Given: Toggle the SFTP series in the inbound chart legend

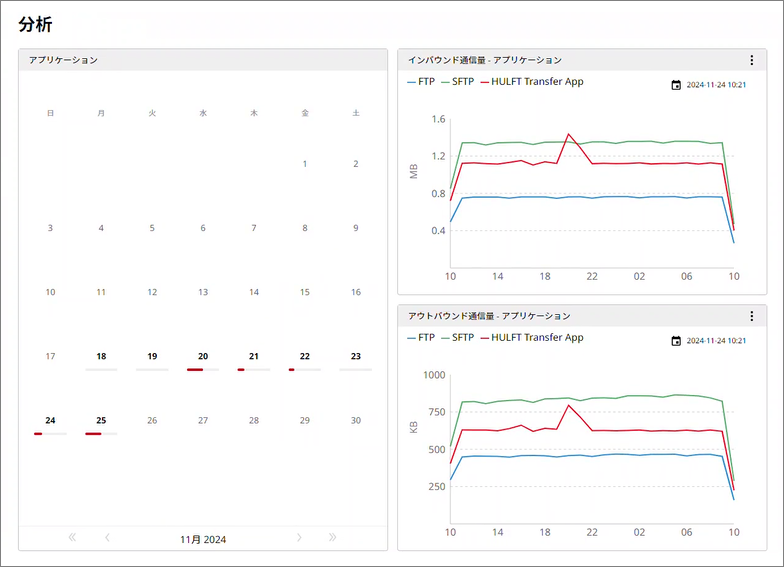Looking at the screenshot, I should 457,82.
